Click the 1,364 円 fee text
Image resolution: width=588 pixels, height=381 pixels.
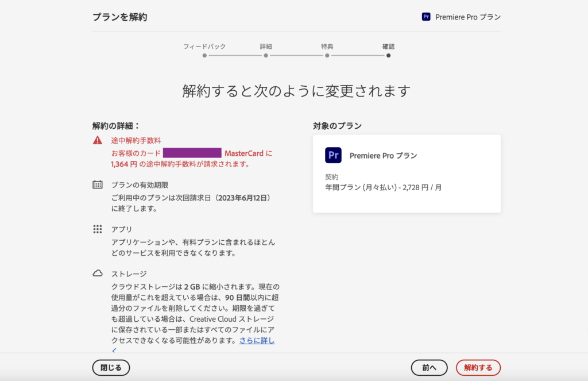[x=124, y=164]
